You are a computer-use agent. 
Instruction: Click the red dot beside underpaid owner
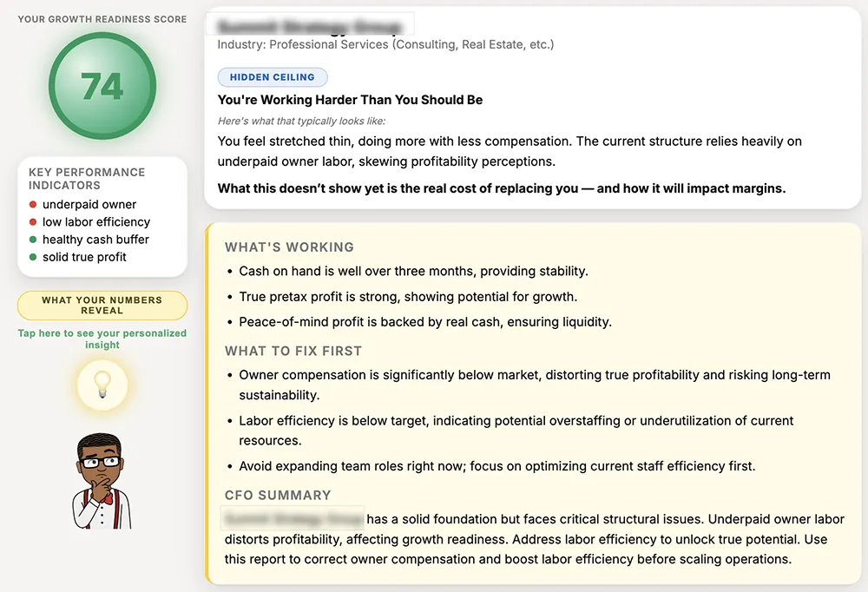coord(33,204)
